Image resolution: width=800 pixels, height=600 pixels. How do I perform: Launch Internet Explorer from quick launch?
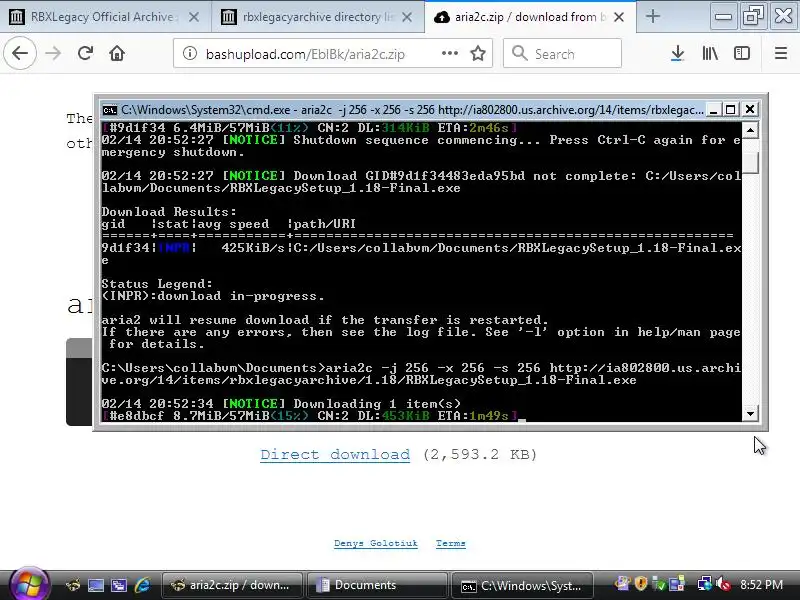142,585
